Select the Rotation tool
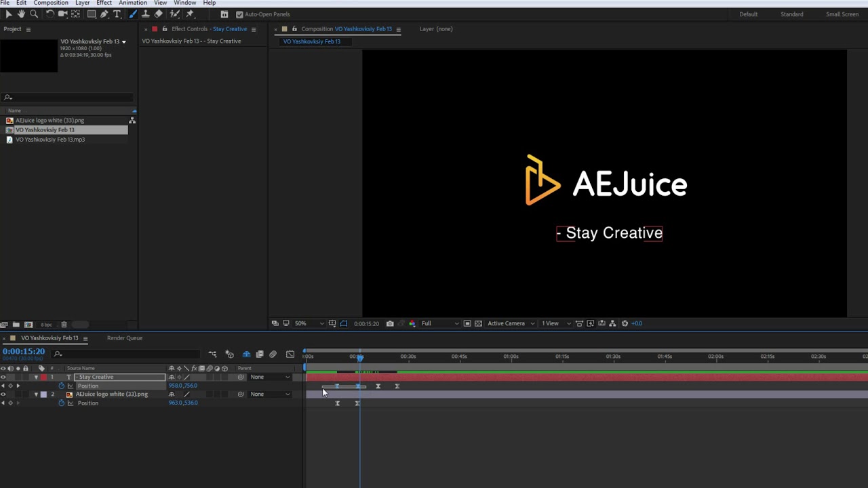 coord(50,14)
